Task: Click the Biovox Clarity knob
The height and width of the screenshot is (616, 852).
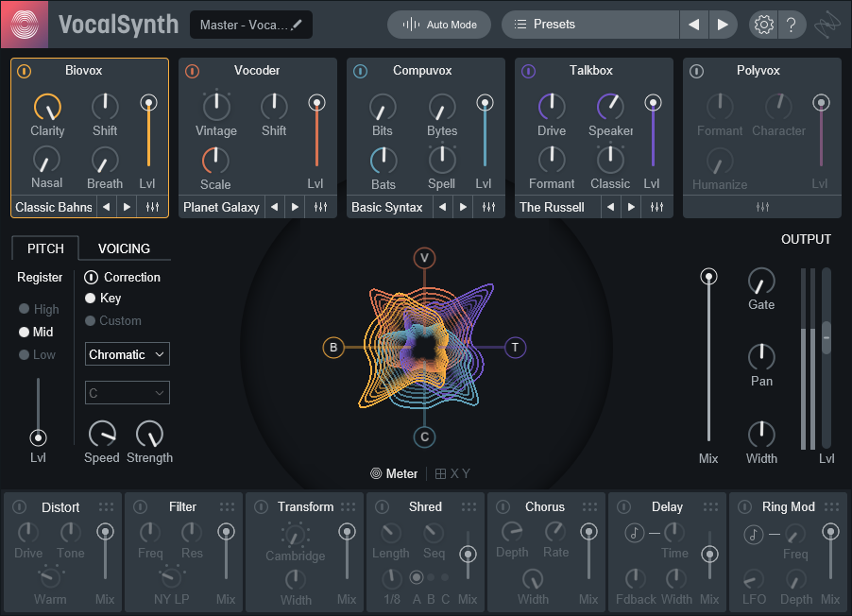Action: (48, 107)
